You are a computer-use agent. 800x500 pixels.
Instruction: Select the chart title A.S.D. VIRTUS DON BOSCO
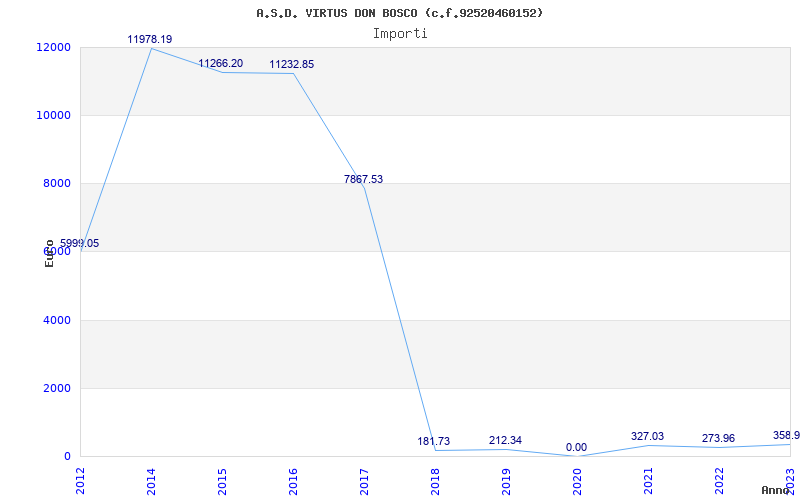[399, 13]
